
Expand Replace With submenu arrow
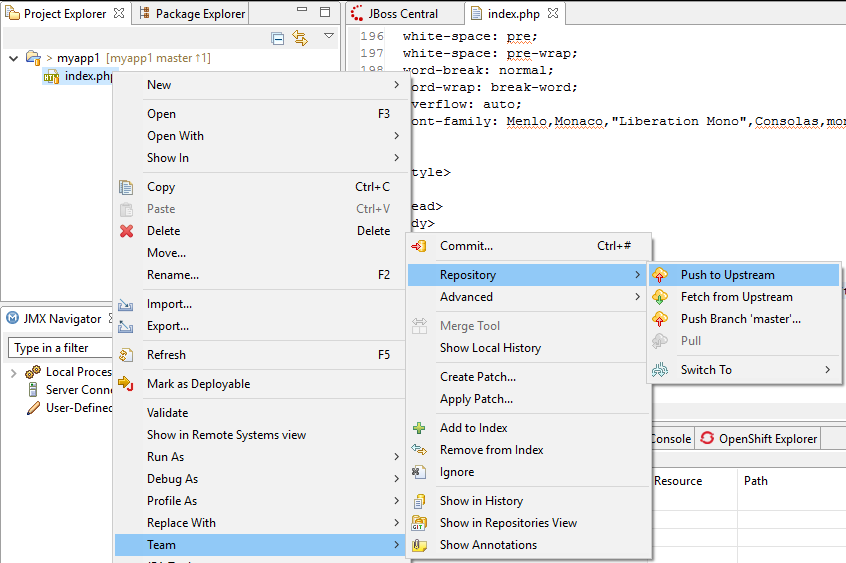pyautogui.click(x=397, y=523)
